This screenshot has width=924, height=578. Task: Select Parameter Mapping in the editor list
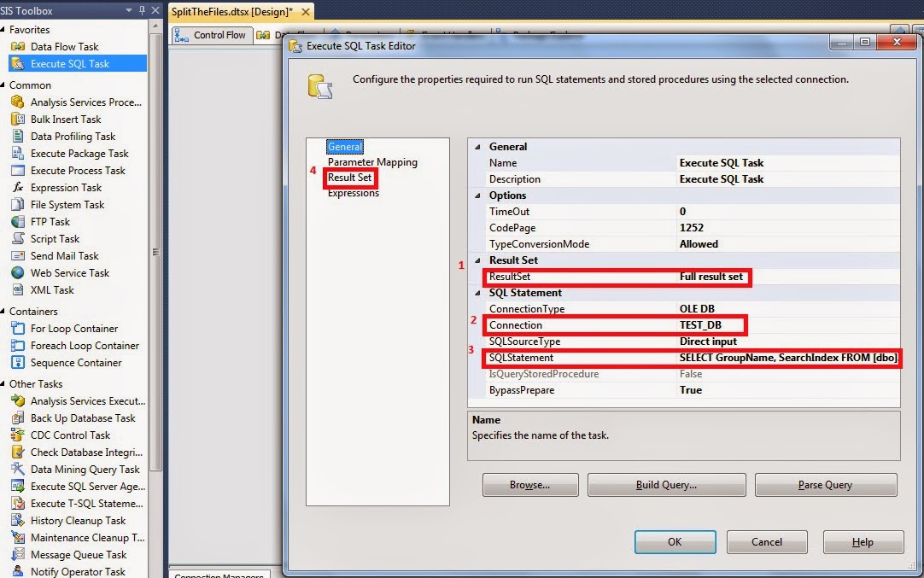coord(372,161)
